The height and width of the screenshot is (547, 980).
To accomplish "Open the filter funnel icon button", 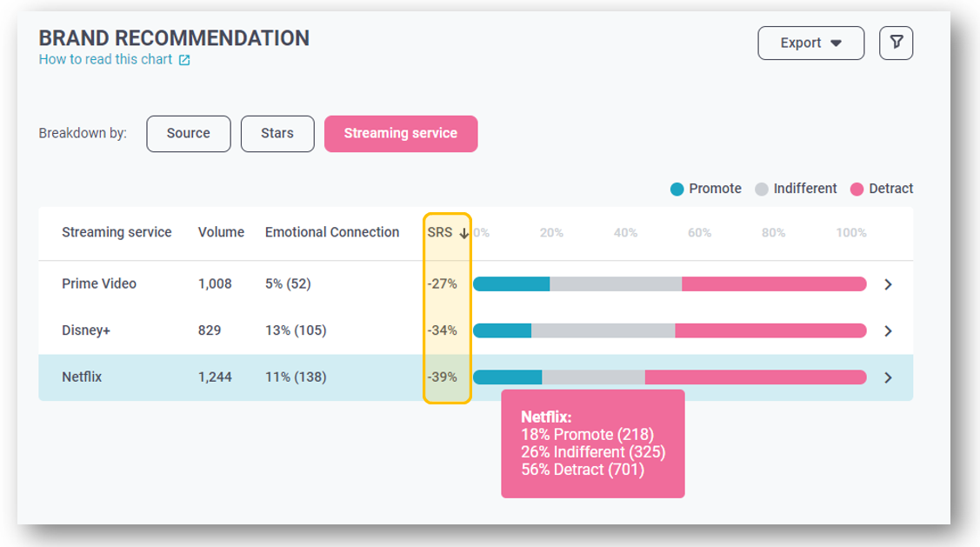I will tap(896, 43).
